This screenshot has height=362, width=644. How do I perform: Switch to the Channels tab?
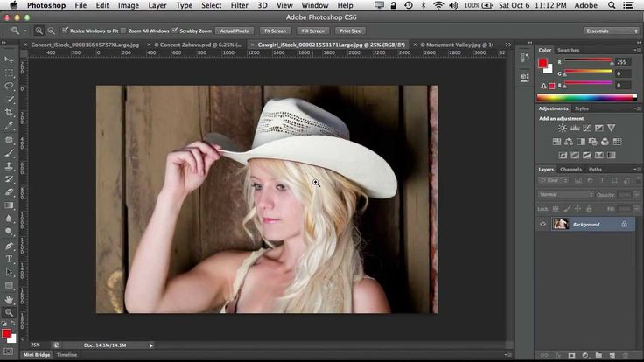click(570, 169)
